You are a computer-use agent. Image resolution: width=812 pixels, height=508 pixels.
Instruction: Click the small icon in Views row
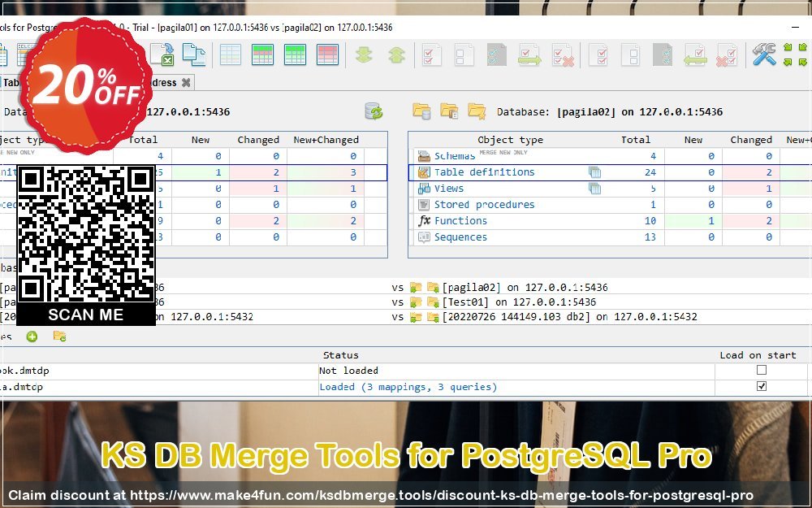coord(595,189)
